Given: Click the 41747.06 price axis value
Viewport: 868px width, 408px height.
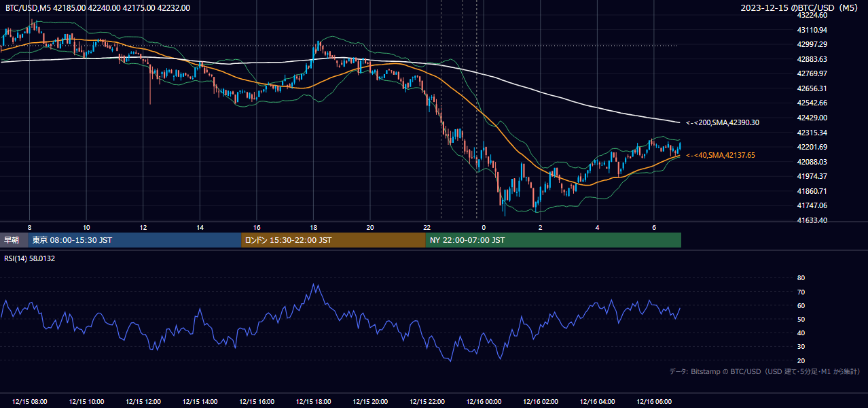Looking at the screenshot, I should pos(812,205).
